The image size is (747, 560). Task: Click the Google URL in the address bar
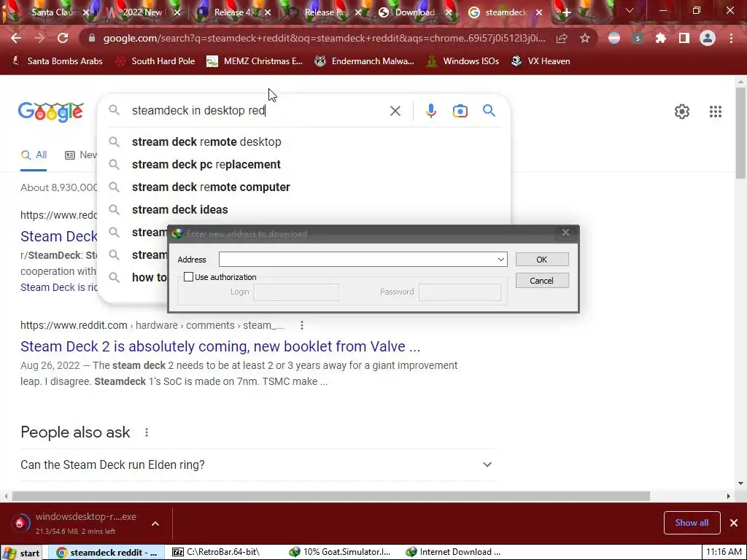[324, 38]
